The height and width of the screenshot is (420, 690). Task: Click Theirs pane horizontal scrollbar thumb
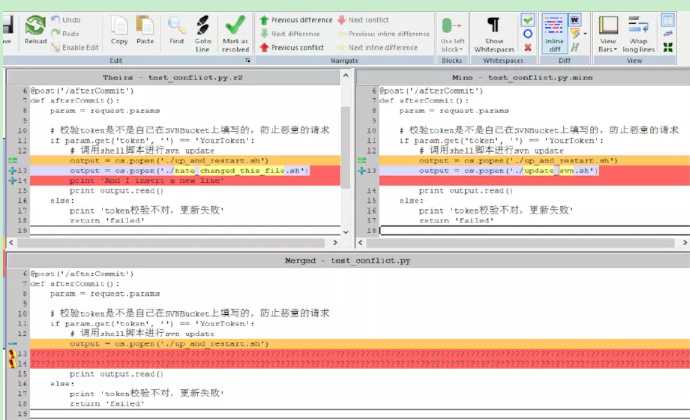(171, 243)
